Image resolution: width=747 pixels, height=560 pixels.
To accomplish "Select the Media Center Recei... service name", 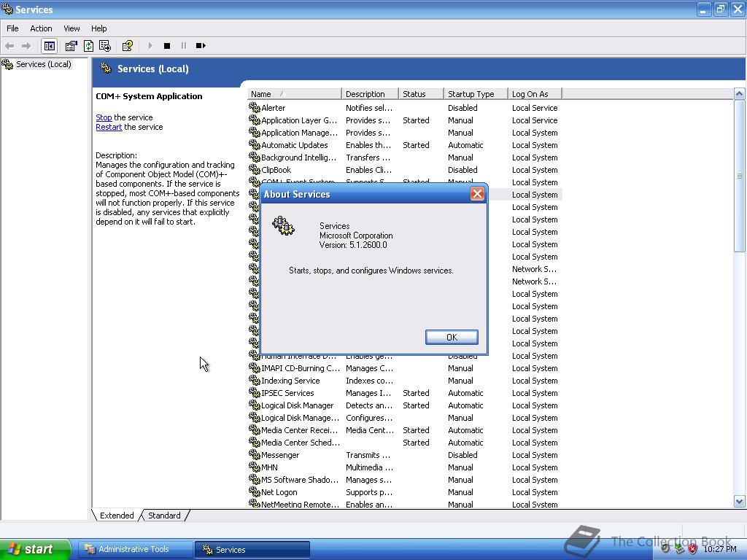I will (x=300, y=430).
